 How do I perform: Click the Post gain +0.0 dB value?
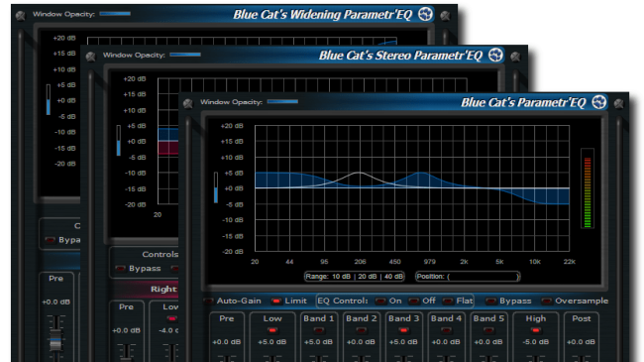click(x=581, y=342)
